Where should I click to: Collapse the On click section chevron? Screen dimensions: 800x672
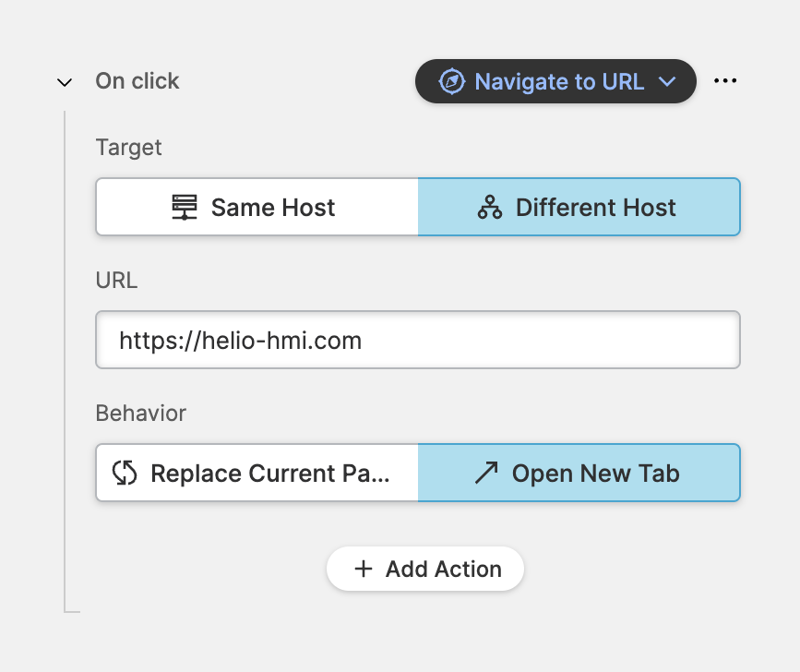coord(65,82)
